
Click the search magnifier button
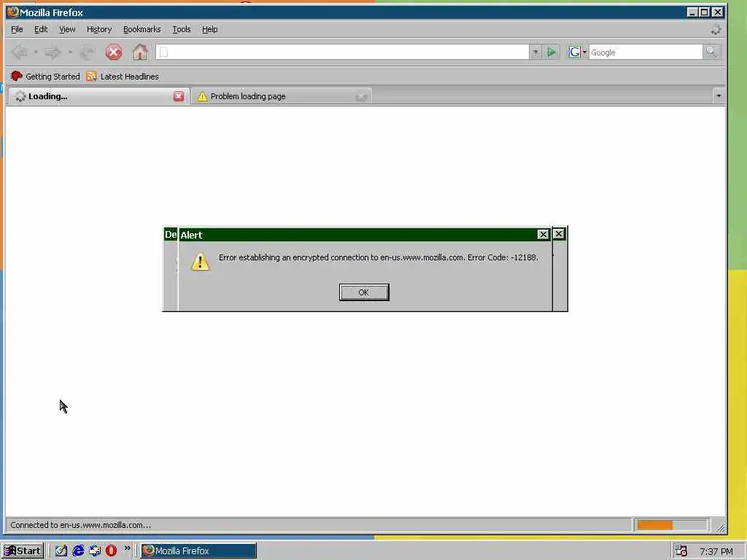(711, 52)
